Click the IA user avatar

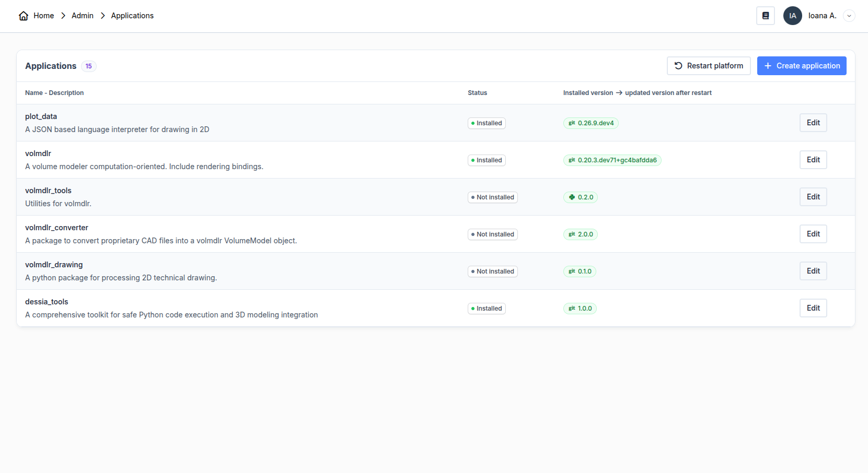(792, 16)
